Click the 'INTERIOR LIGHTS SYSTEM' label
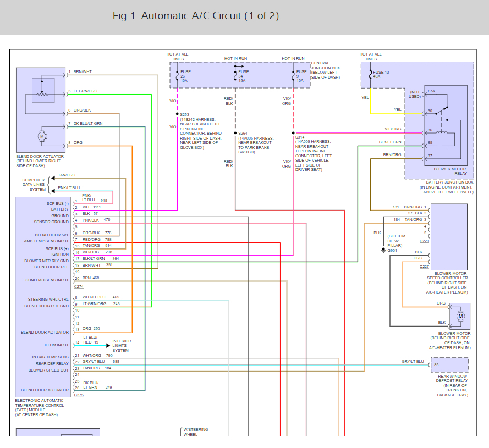This screenshot has height=448, width=489. pyautogui.click(x=122, y=346)
